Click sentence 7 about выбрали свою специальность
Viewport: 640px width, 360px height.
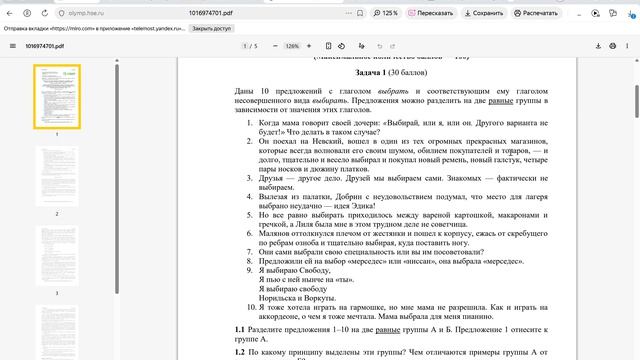[371, 252]
